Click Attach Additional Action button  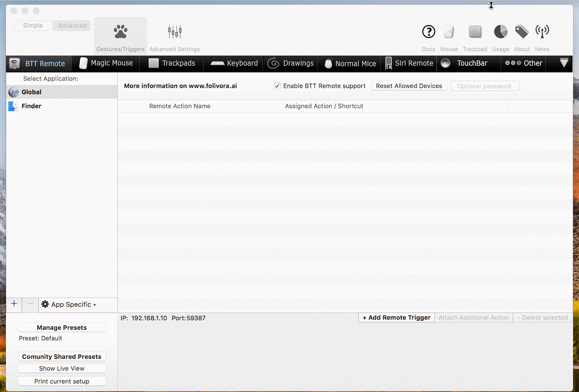coord(473,318)
